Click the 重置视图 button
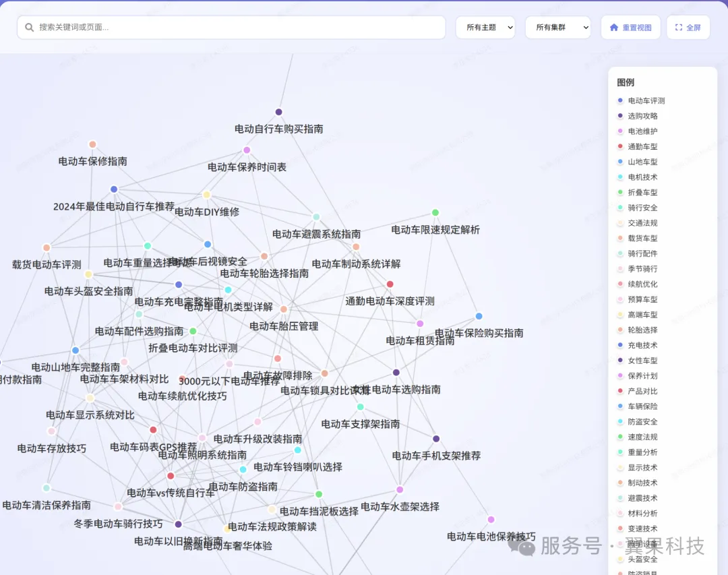The height and width of the screenshot is (575, 728). (630, 28)
